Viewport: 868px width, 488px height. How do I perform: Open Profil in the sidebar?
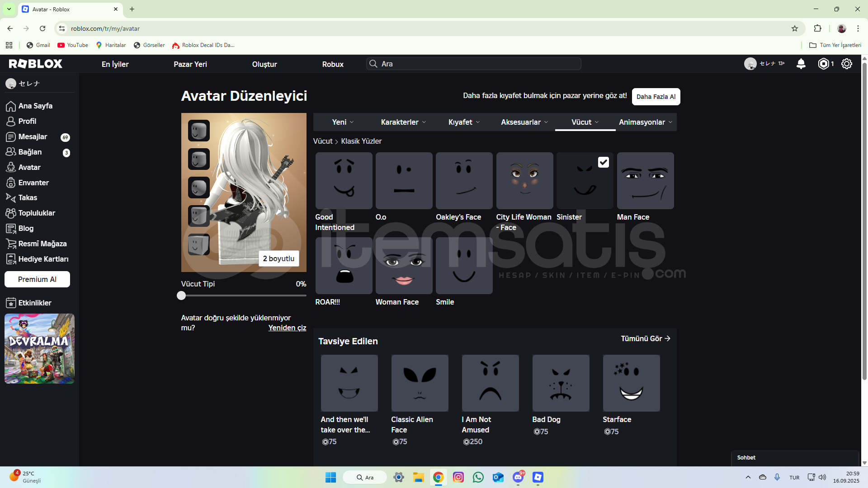tap(27, 121)
